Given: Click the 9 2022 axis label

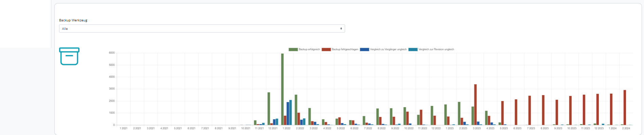Looking at the screenshot, I should click(x=395, y=128).
